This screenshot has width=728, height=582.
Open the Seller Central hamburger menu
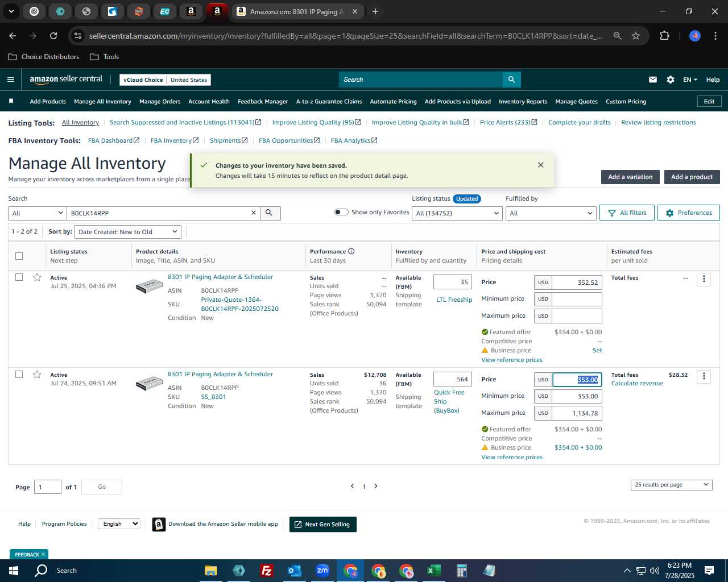[x=11, y=80]
